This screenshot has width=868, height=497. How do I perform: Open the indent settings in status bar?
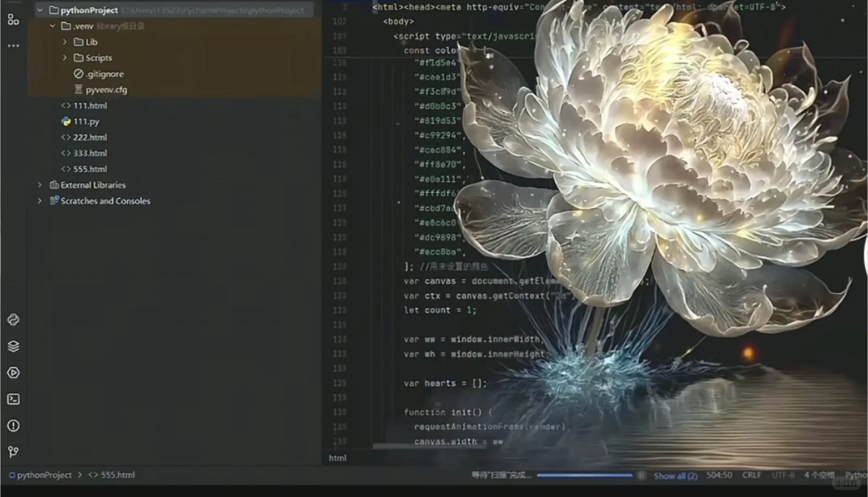(819, 475)
